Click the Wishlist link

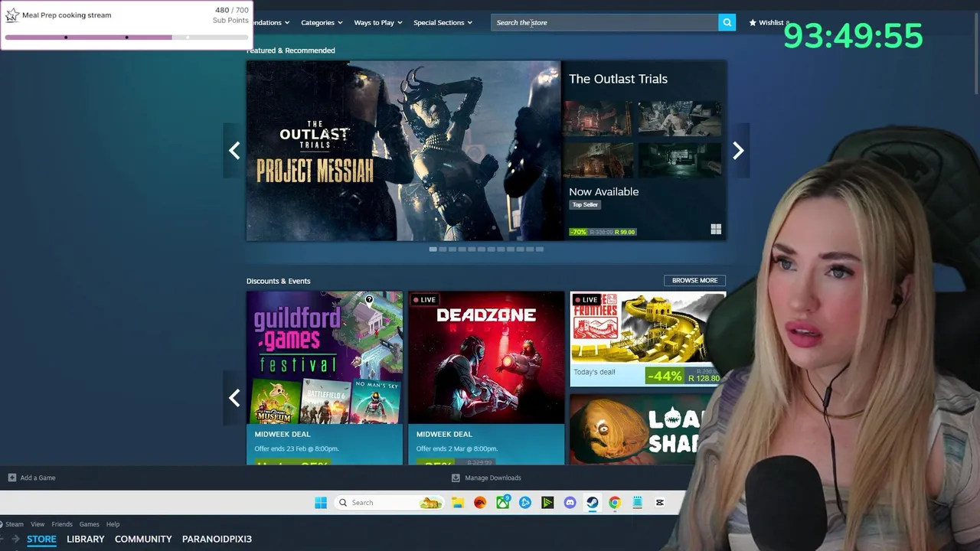point(772,22)
